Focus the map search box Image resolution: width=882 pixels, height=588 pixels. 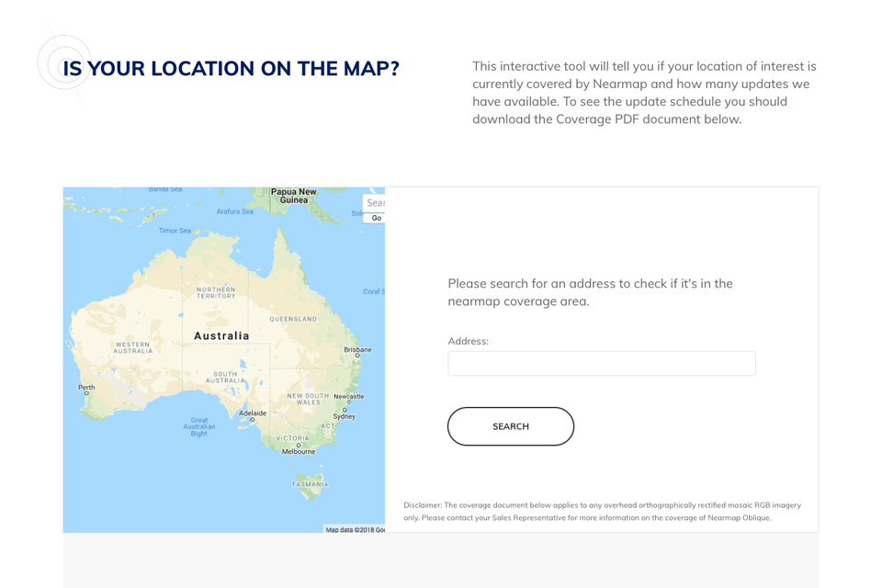tap(375, 202)
